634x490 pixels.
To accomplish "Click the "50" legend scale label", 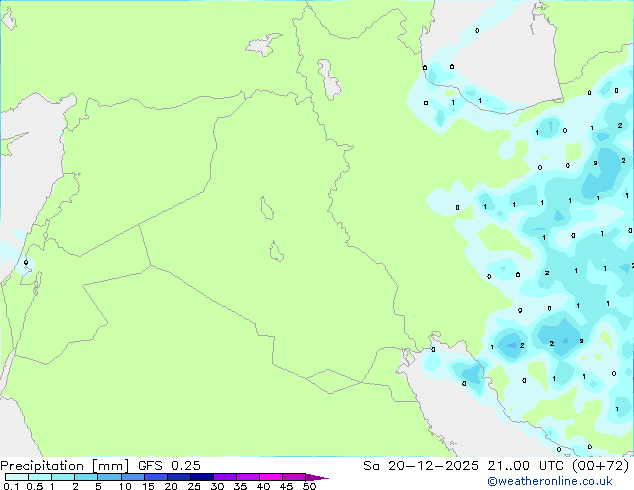I will [x=309, y=486].
